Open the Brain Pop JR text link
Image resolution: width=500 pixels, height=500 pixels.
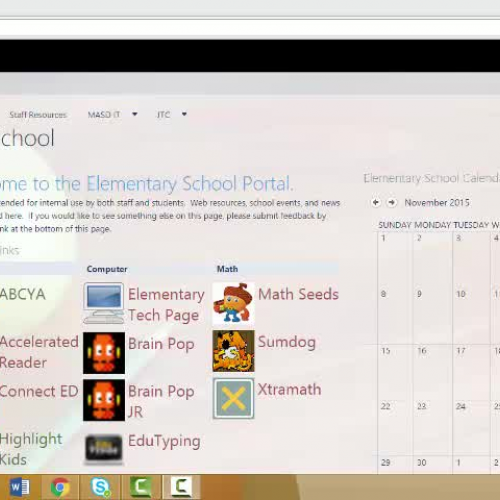(161, 401)
